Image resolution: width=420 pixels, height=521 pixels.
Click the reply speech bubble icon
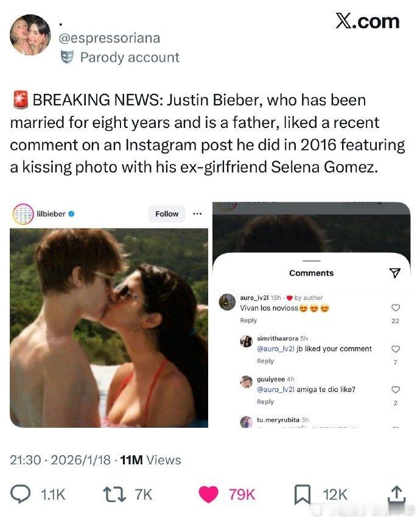(x=22, y=494)
